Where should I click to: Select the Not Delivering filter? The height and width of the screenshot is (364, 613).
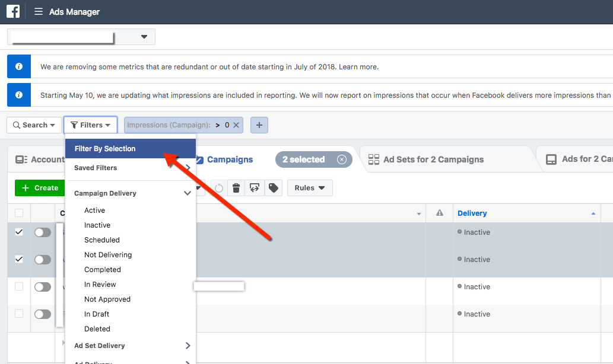click(108, 255)
